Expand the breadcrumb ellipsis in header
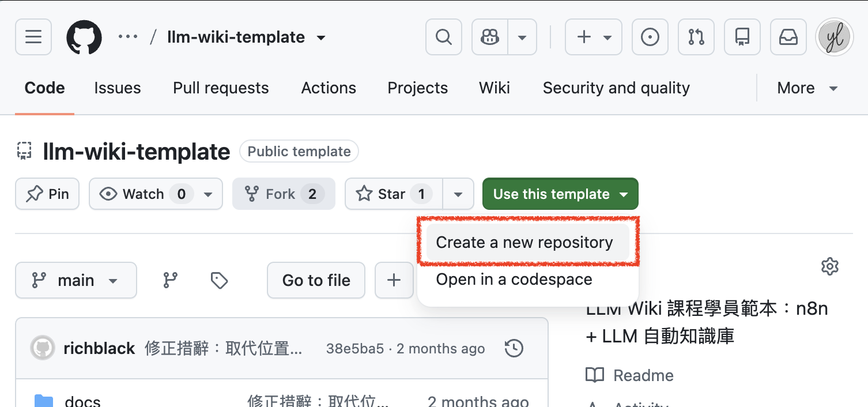 point(127,37)
